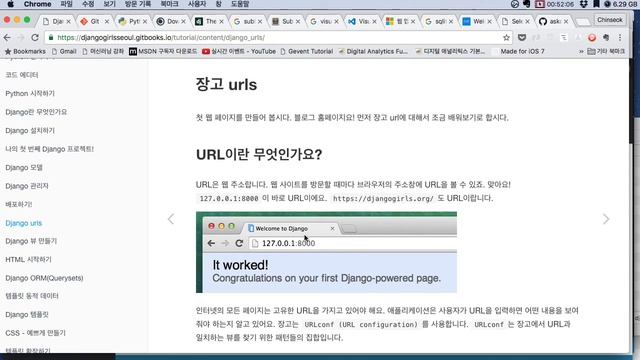
Task: Reload the page with the refresh icon
Action: point(35,38)
